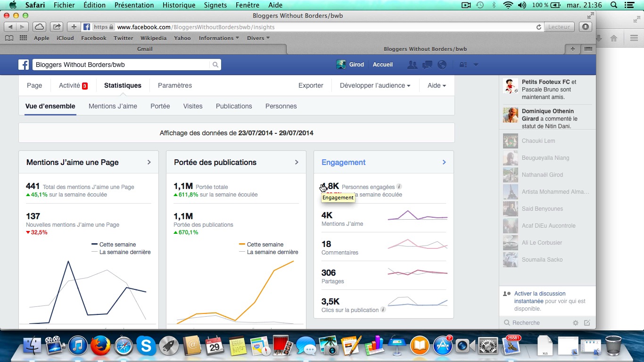
Task: Open the Aide dropdown menu
Action: 437,85
